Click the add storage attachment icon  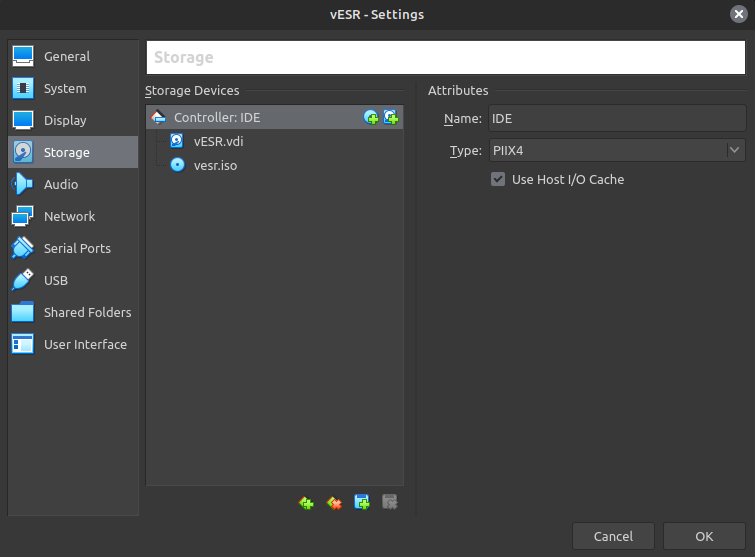(362, 503)
